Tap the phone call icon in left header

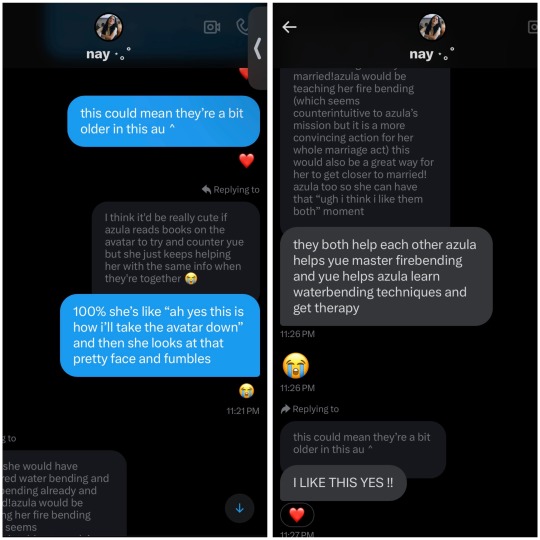[x=242, y=27]
